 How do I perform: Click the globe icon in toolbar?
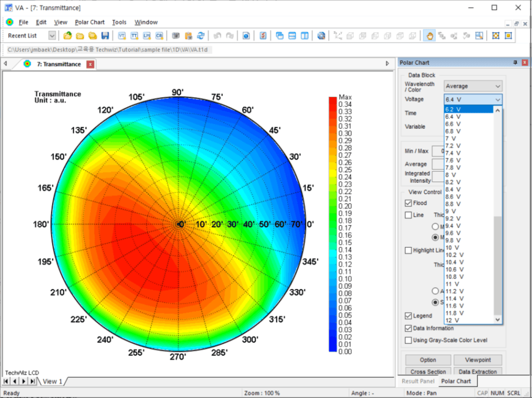(x=321, y=35)
